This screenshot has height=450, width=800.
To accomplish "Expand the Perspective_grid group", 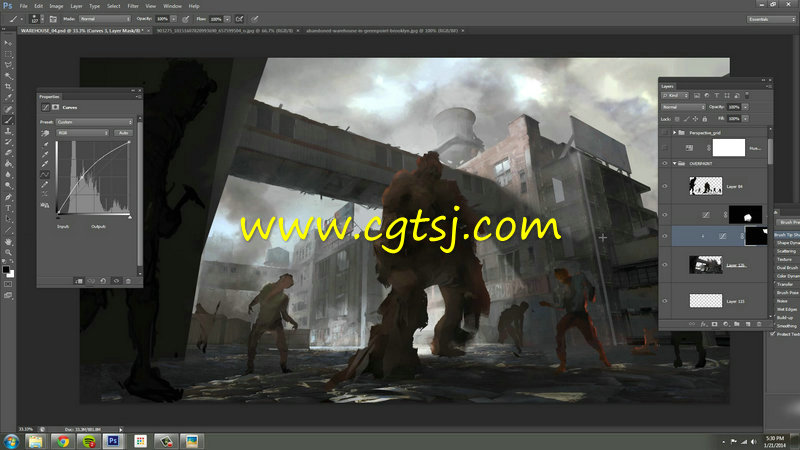I will 674,133.
